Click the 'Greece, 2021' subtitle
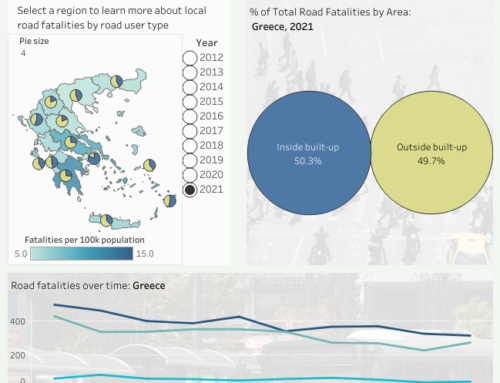The height and width of the screenshot is (383, 500). tap(282, 27)
